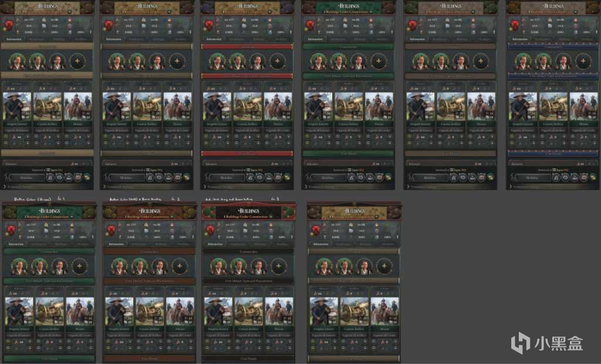
Task: Click Upgrade all Cavalry in the brown-header panel
Action: tap(180, 335)
